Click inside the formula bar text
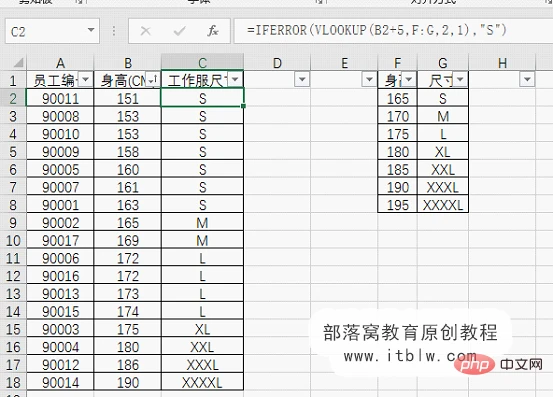Viewport: 553px width, 397px height. (377, 31)
